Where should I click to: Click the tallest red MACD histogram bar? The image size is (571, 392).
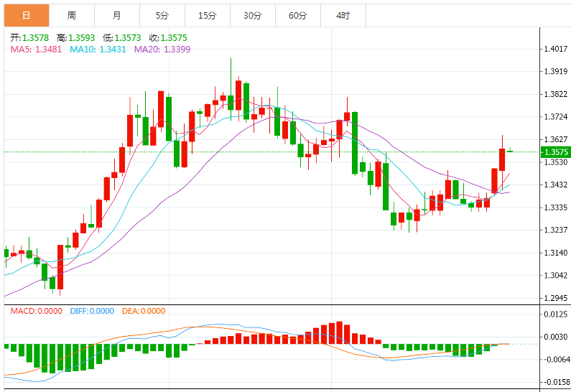(x=340, y=332)
